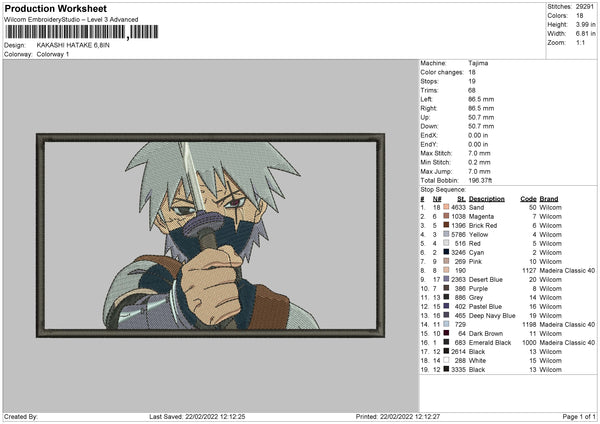Click the 'Down:' measurement label

click(429, 126)
